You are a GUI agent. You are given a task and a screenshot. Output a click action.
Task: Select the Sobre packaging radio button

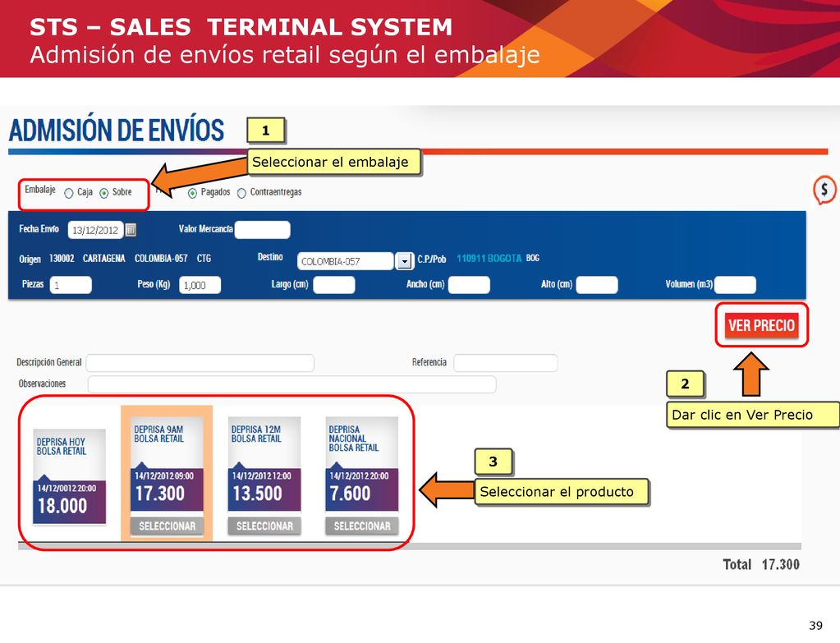coord(104,193)
